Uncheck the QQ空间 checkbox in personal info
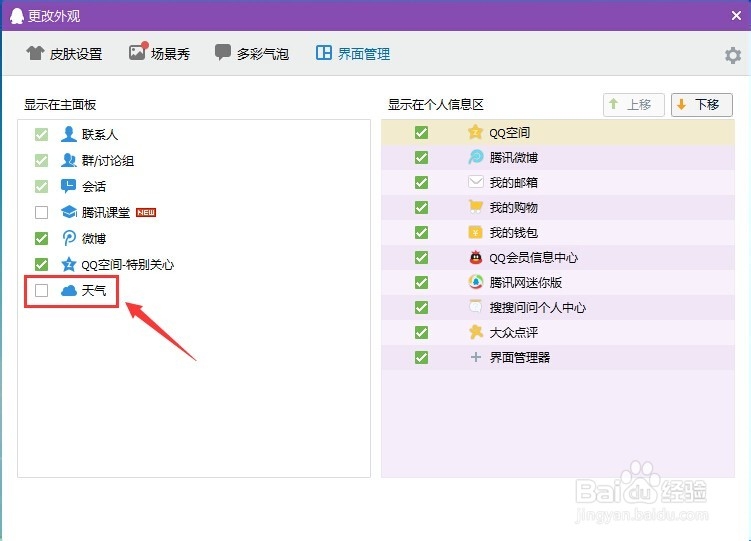Viewport: 751px width, 541px height. point(421,132)
